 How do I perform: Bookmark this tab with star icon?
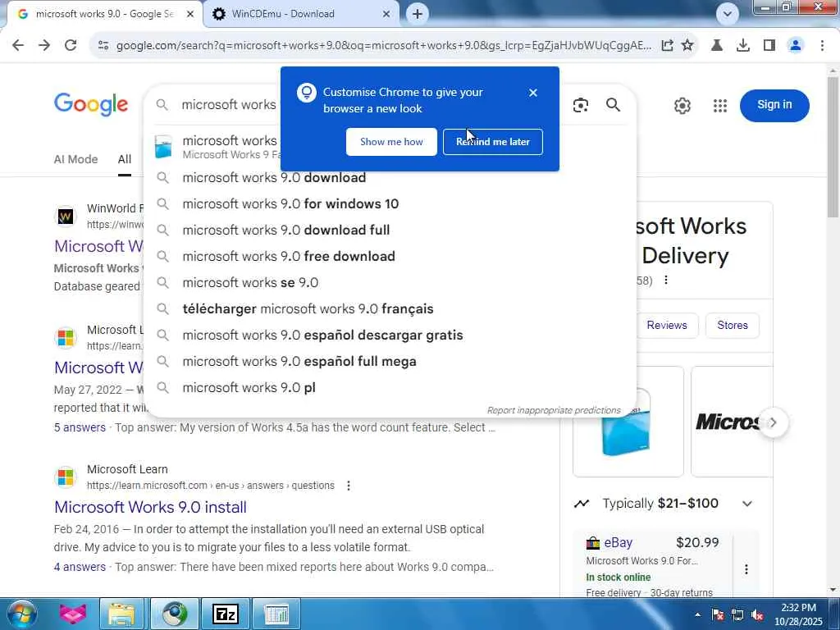coord(687,46)
